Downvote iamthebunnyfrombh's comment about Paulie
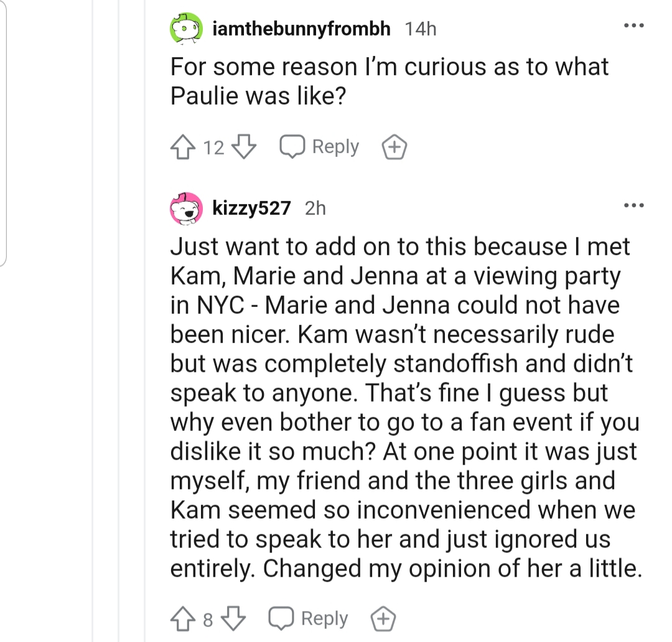The width and height of the screenshot is (672, 642). (x=244, y=147)
